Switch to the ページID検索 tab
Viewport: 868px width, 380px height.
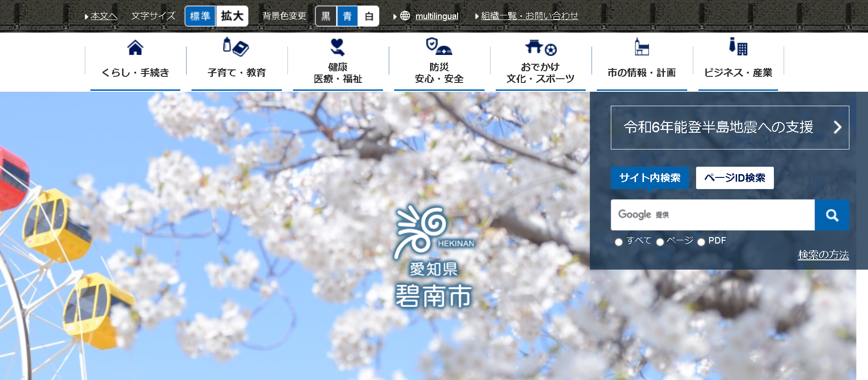tap(735, 178)
